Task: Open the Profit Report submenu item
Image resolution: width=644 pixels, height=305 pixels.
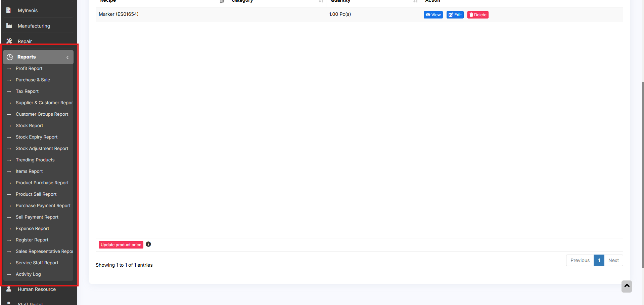Action: [x=29, y=69]
